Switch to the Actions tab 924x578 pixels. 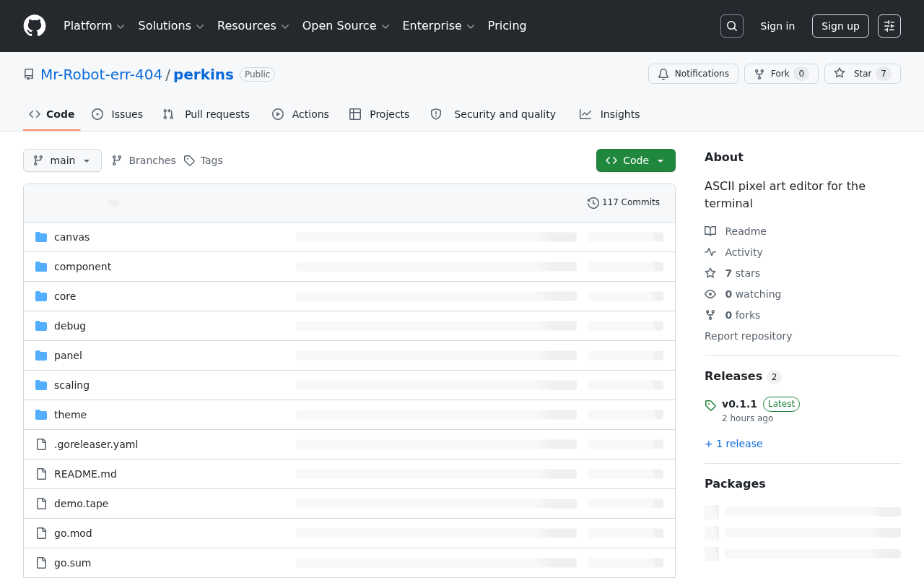coord(300,114)
